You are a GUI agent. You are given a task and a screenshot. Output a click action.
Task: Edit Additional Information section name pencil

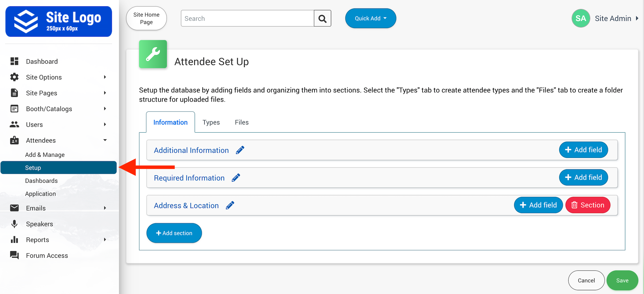(240, 150)
